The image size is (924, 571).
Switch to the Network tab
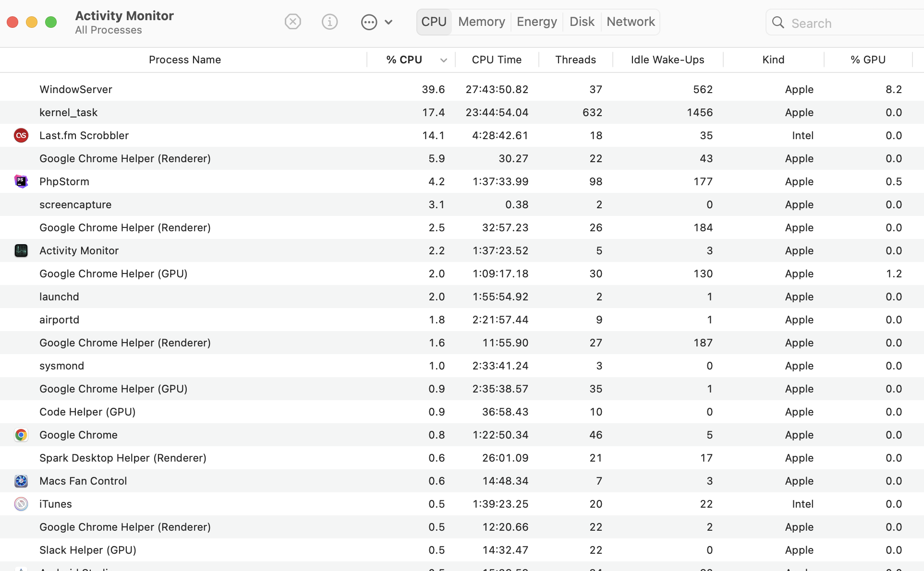tap(631, 22)
